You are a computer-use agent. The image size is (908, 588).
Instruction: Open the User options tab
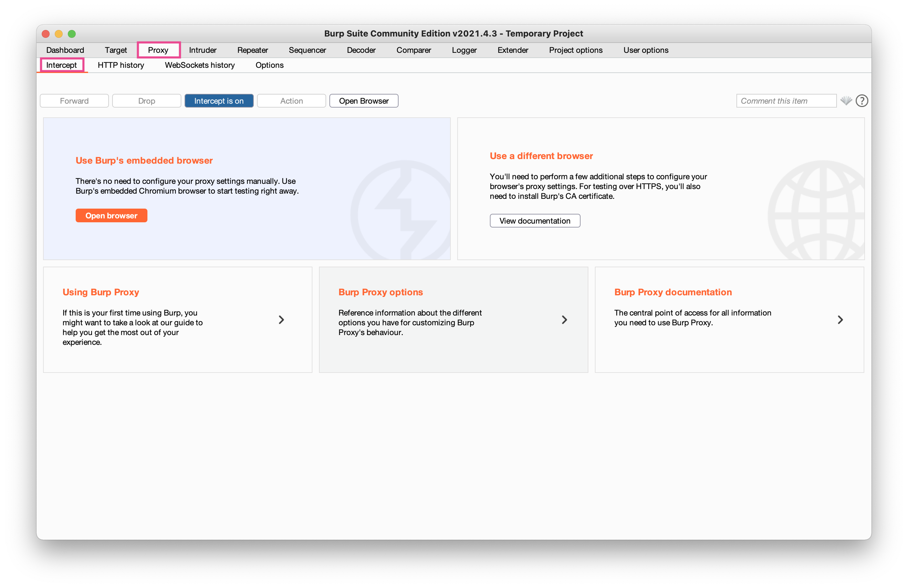(x=645, y=50)
